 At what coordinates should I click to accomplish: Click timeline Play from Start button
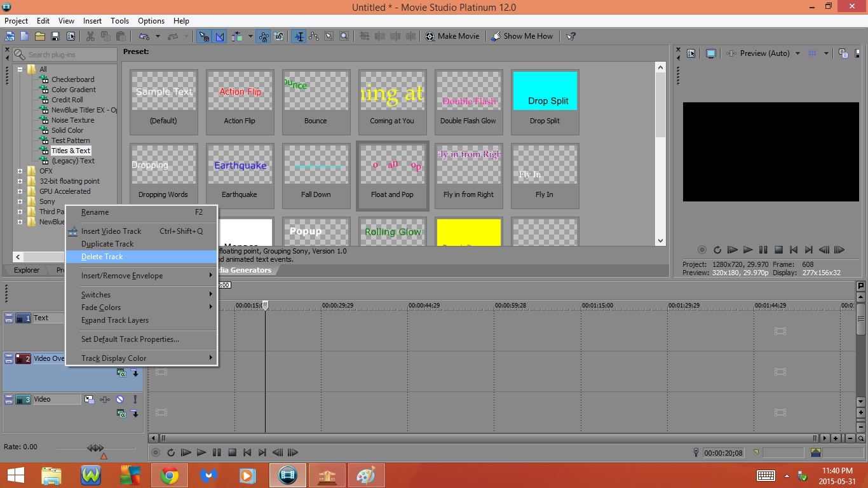coord(186,453)
